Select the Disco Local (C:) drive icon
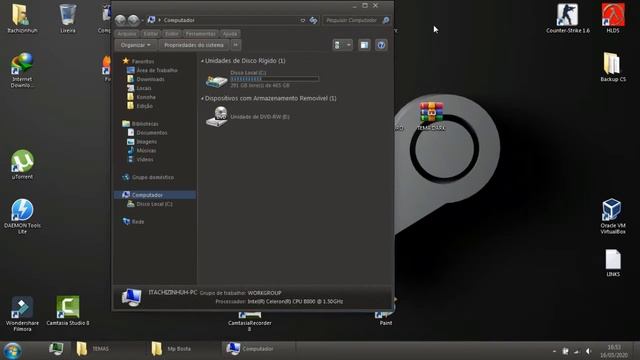Image resolution: width=640 pixels, height=360 pixels. pyautogui.click(x=216, y=80)
